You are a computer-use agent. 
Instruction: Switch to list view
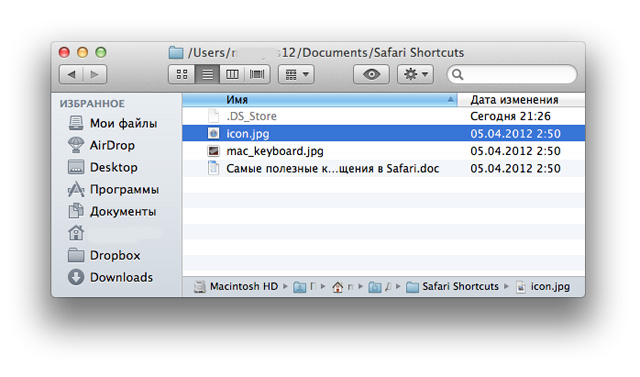[207, 74]
